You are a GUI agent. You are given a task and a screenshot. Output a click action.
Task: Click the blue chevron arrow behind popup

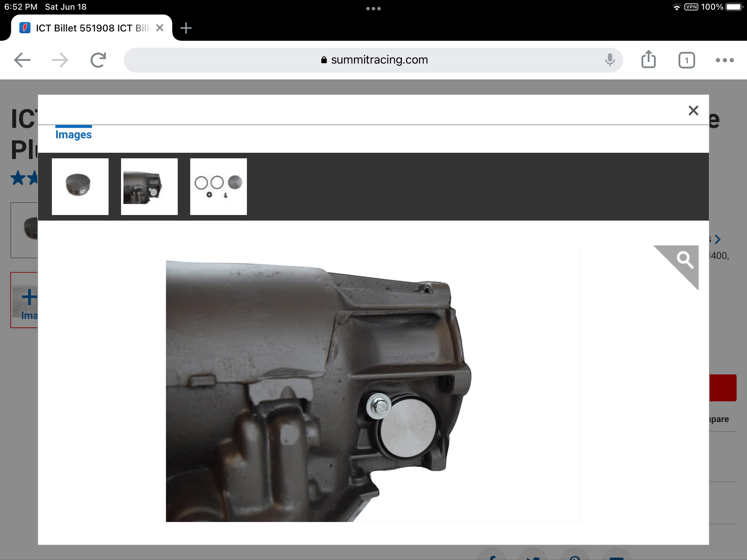point(717,239)
